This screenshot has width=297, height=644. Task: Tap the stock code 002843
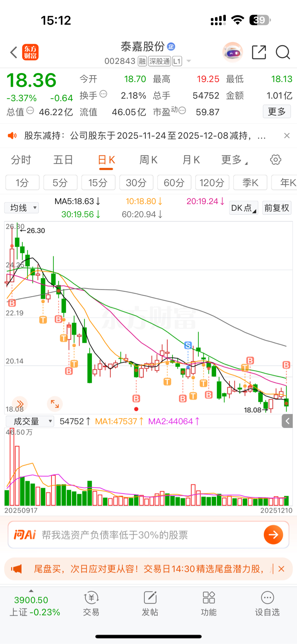point(120,61)
